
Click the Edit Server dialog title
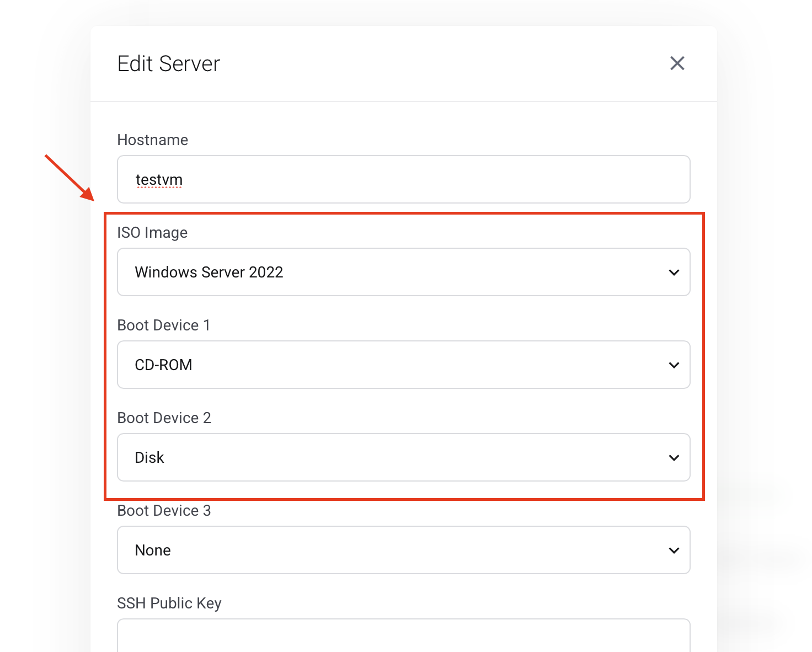168,63
